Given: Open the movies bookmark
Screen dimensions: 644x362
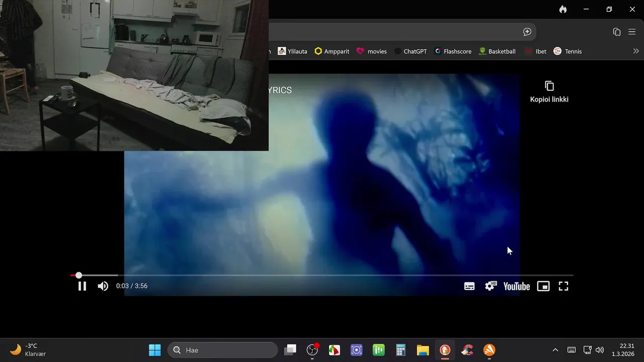Looking at the screenshot, I should [371, 51].
